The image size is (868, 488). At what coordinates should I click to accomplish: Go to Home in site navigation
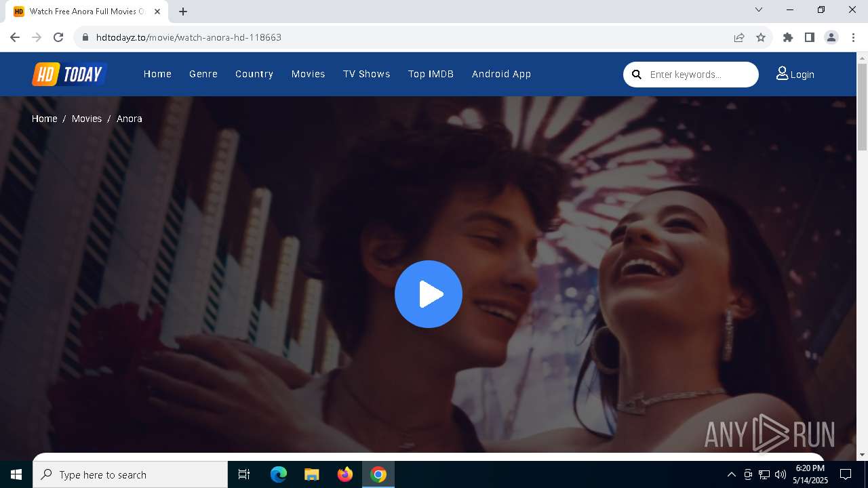pyautogui.click(x=157, y=74)
